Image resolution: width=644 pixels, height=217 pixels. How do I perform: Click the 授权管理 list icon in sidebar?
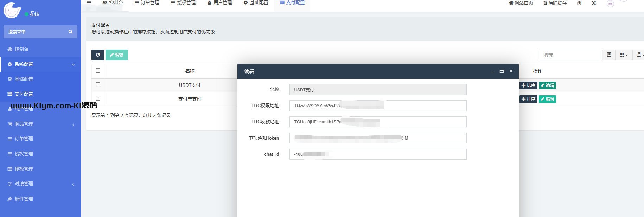coord(10,154)
